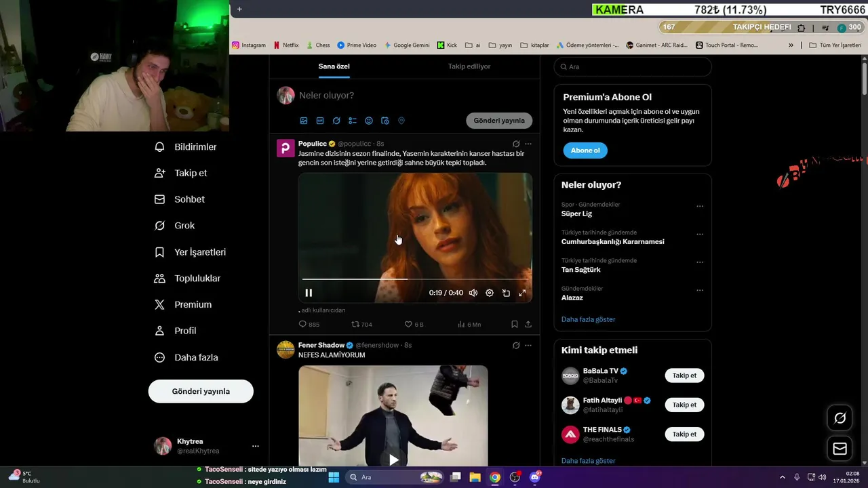
Task: Open more options on Fener Shadow post
Action: [528, 345]
